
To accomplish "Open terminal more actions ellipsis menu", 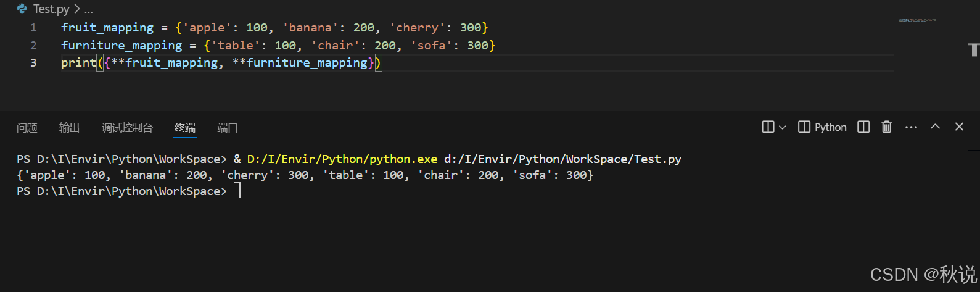I will point(911,127).
